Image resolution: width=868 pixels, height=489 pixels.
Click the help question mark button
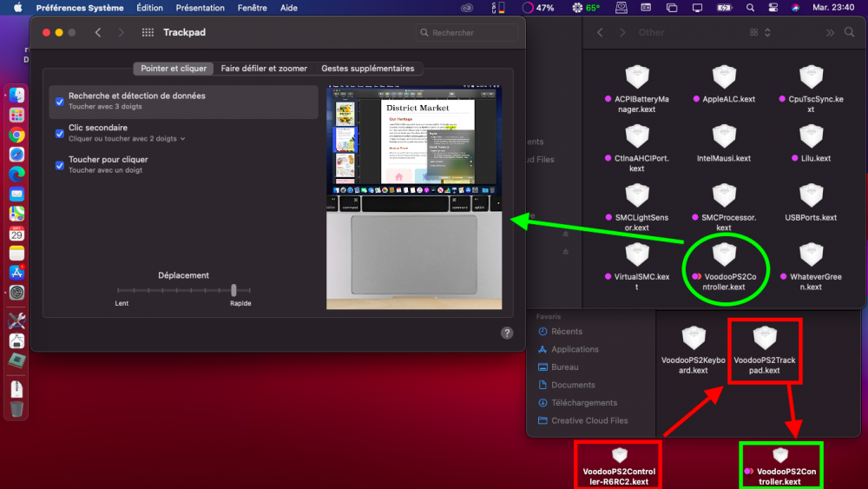tap(507, 333)
